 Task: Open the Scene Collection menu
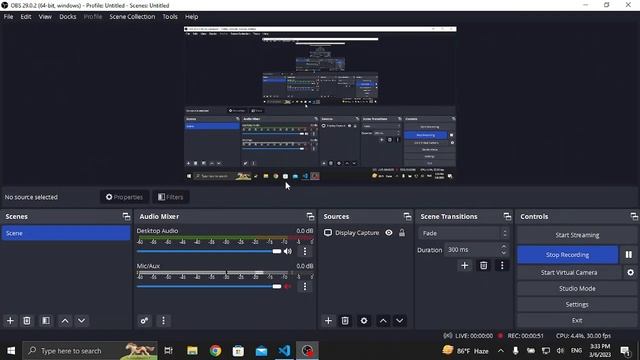click(x=132, y=17)
